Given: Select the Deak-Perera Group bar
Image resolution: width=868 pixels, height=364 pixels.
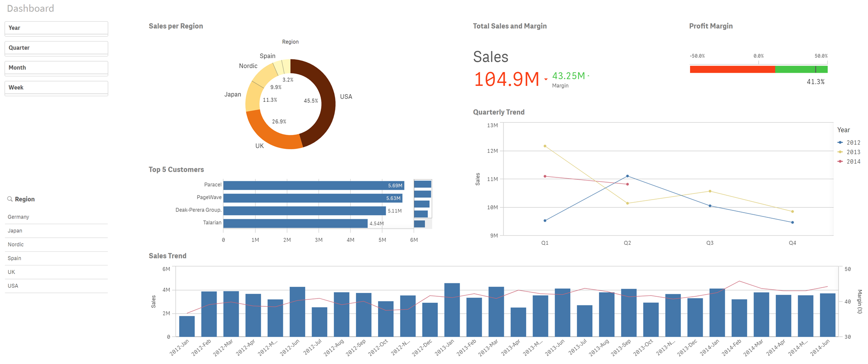Looking at the screenshot, I should (304, 211).
